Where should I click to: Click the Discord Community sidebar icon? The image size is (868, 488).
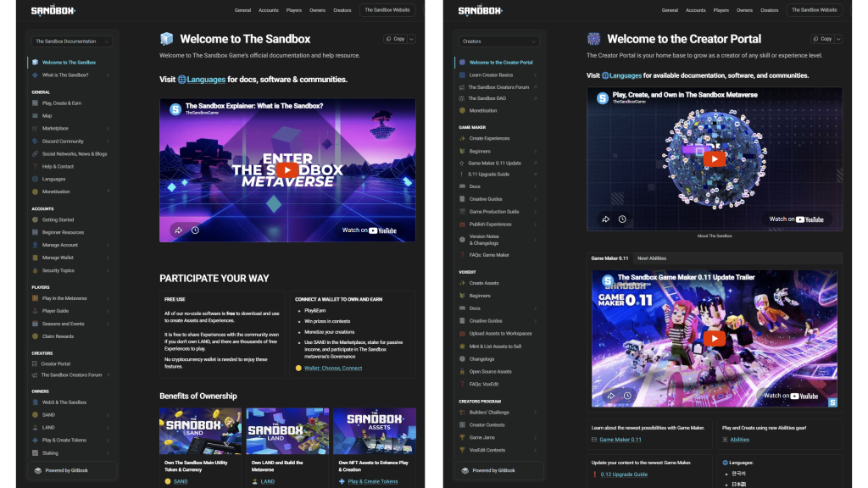pyautogui.click(x=35, y=141)
